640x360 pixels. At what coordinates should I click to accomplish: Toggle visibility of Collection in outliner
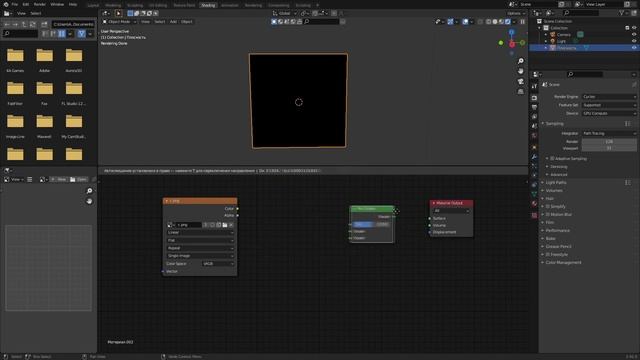click(634, 28)
